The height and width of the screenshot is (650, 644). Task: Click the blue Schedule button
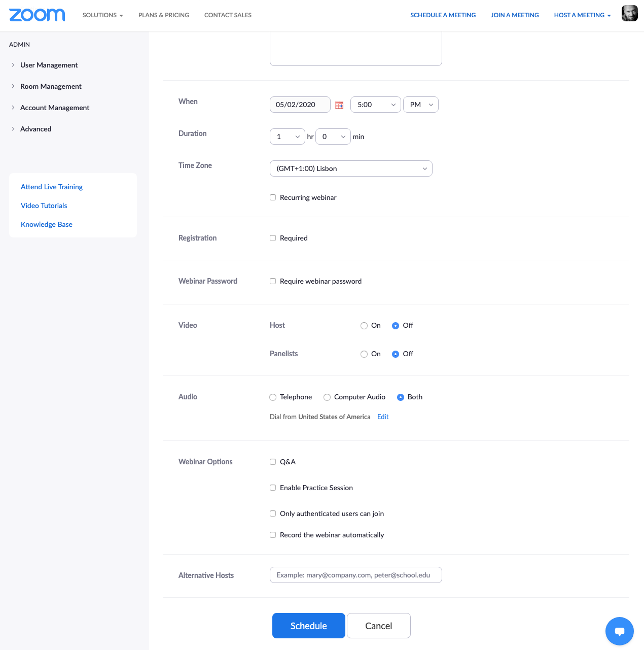309,626
